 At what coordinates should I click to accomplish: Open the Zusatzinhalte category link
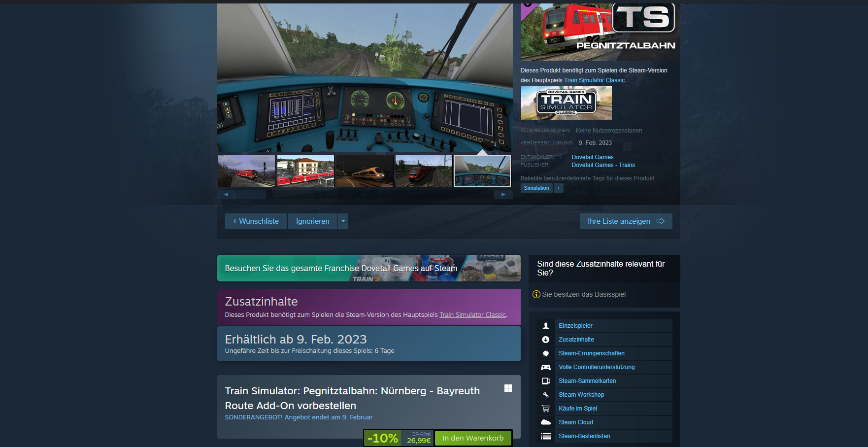[x=576, y=340]
